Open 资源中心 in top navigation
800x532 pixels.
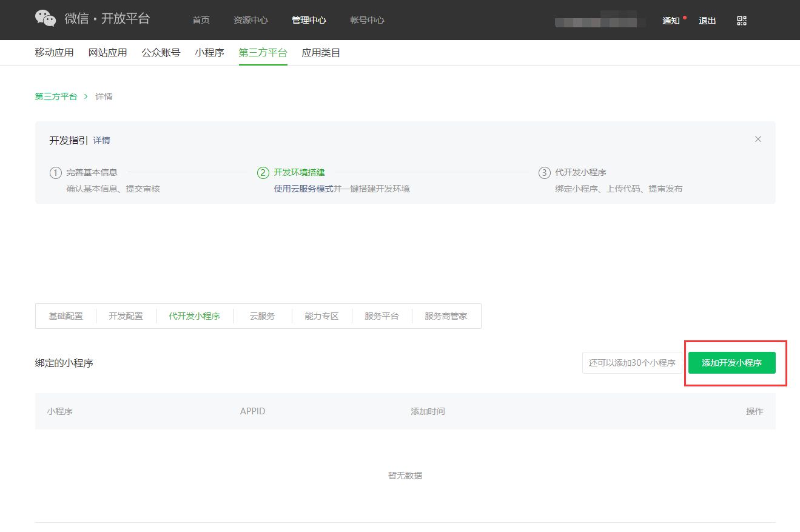pyautogui.click(x=250, y=20)
